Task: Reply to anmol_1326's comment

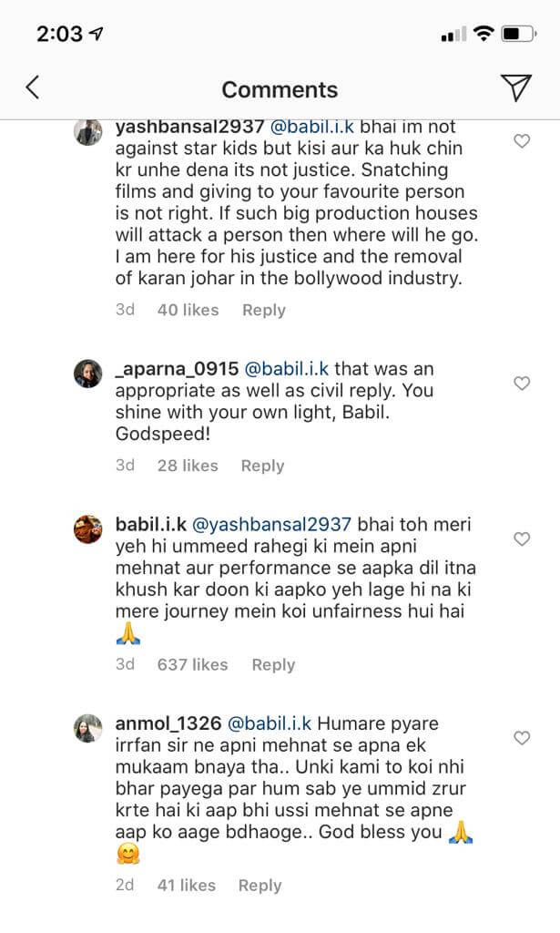Action: point(260,885)
